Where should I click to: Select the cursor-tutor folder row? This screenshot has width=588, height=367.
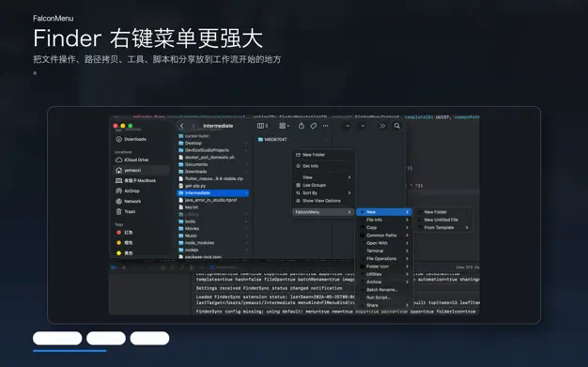pos(212,136)
